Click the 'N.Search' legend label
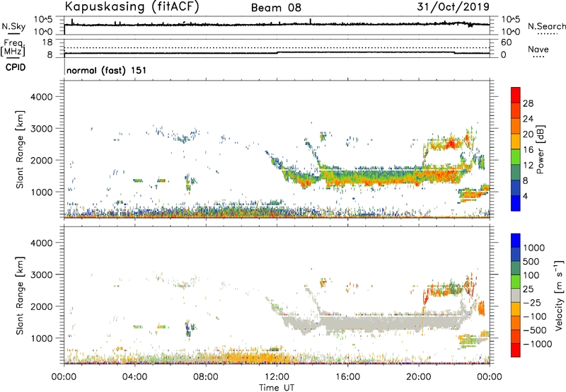566x392 pixels. pyautogui.click(x=547, y=26)
